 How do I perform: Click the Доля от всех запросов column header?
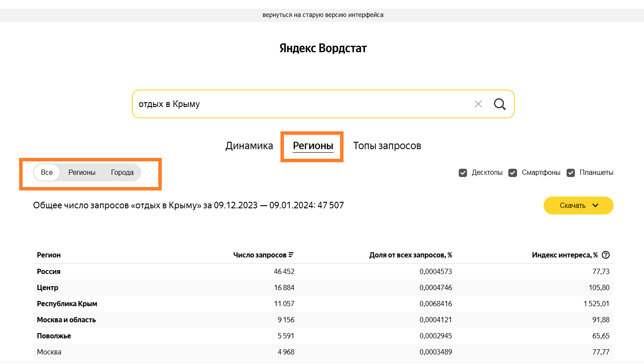point(410,255)
